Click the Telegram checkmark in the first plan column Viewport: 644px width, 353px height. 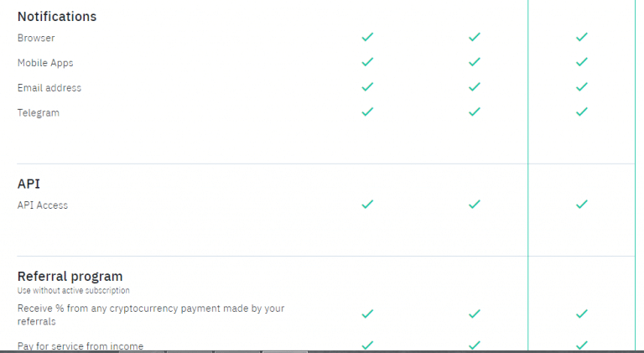(367, 112)
